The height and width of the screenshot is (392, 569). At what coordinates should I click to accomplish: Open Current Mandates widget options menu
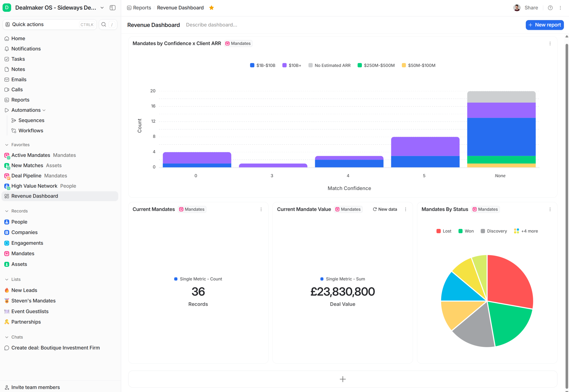[261, 209]
